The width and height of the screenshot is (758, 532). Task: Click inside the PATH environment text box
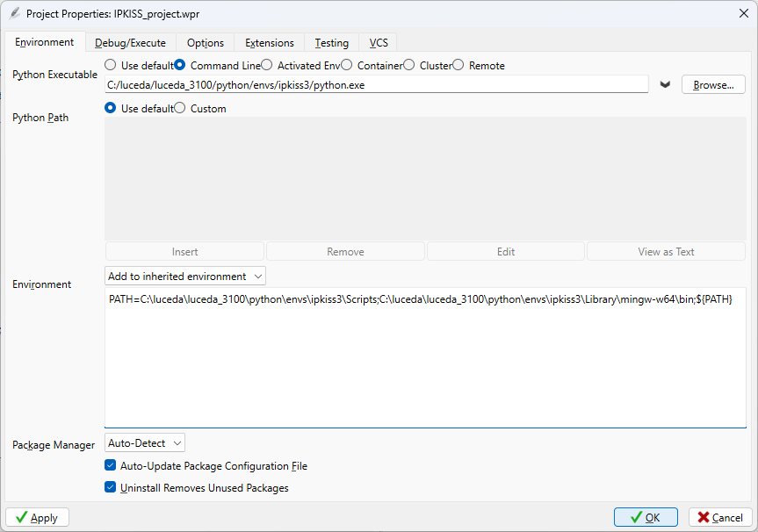(425, 360)
